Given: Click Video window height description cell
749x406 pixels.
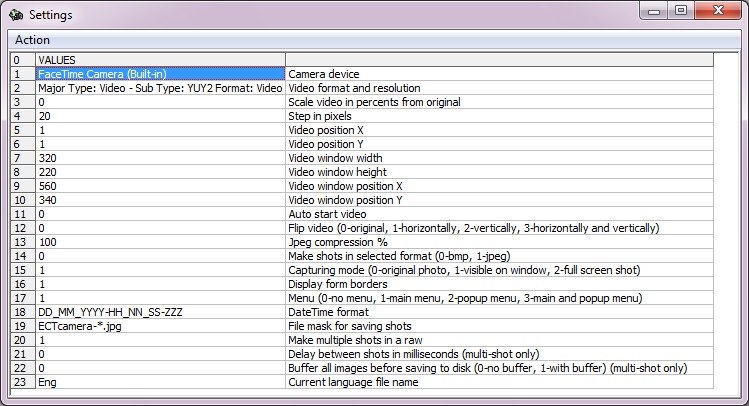Looking at the screenshot, I should (499, 172).
